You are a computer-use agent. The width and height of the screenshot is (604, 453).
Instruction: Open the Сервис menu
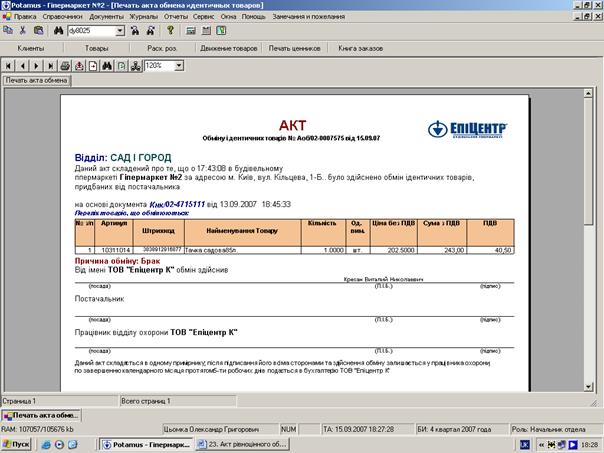[203, 17]
